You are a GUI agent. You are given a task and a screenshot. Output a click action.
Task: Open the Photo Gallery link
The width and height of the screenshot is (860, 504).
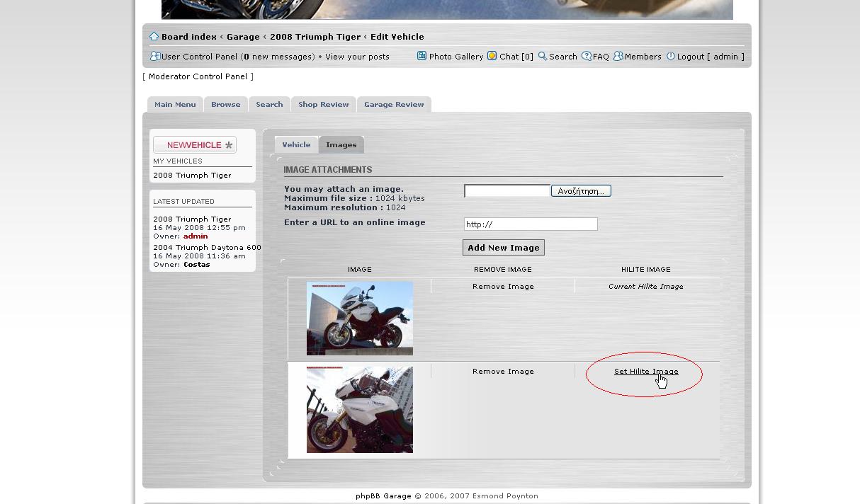tap(456, 57)
